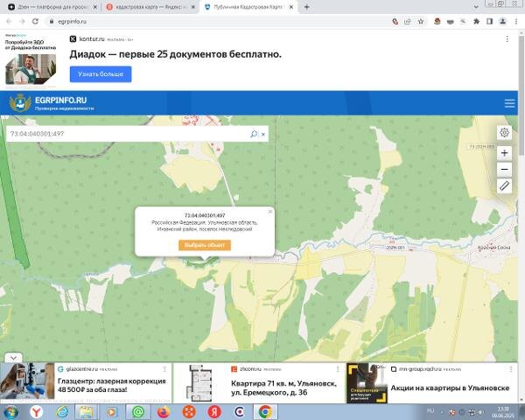525x420 pixels.
Task: Search with the magnifier icon in cadastral field
Action: pyautogui.click(x=254, y=134)
